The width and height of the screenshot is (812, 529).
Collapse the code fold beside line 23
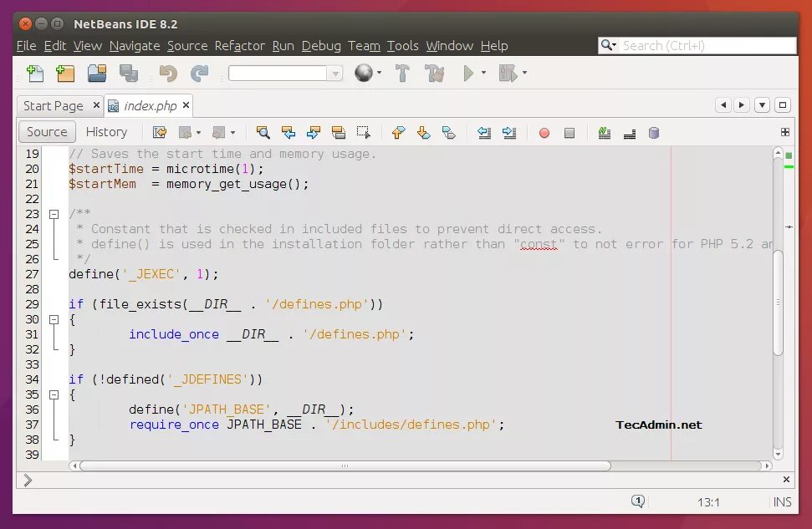[54, 213]
